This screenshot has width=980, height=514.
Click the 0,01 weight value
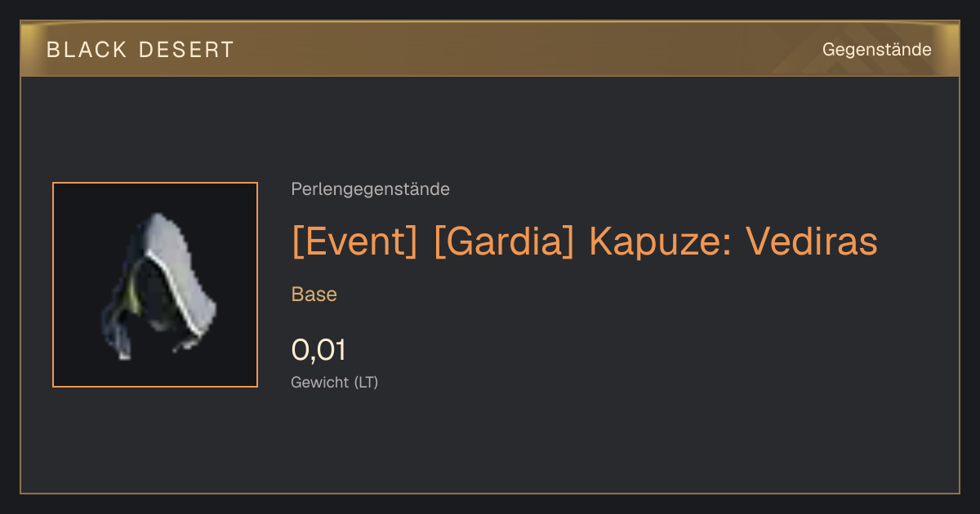[x=318, y=350]
